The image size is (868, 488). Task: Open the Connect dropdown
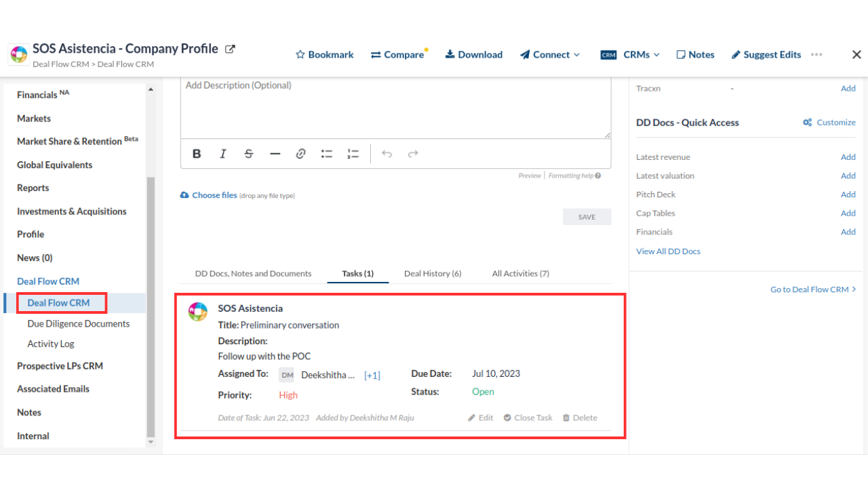coord(550,55)
